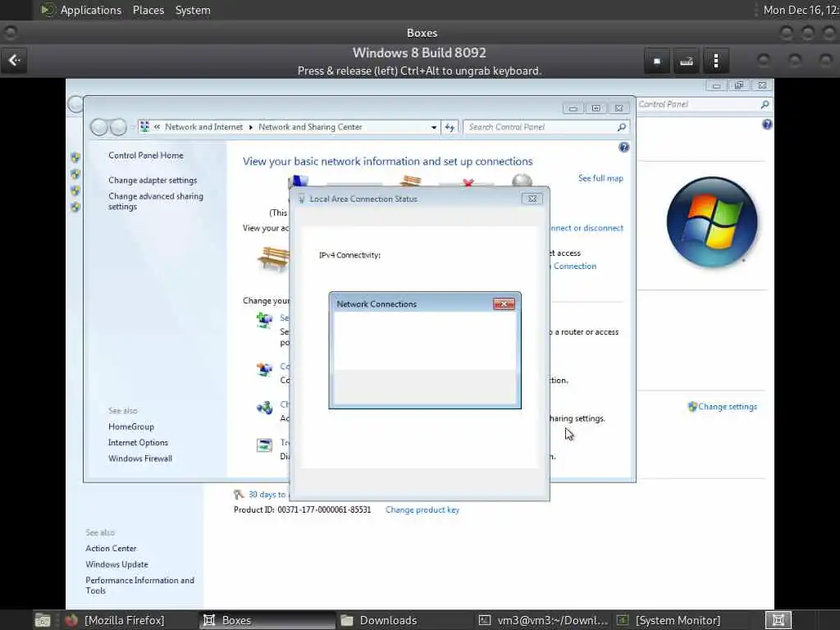Click the 30 days to activate link

(267, 495)
